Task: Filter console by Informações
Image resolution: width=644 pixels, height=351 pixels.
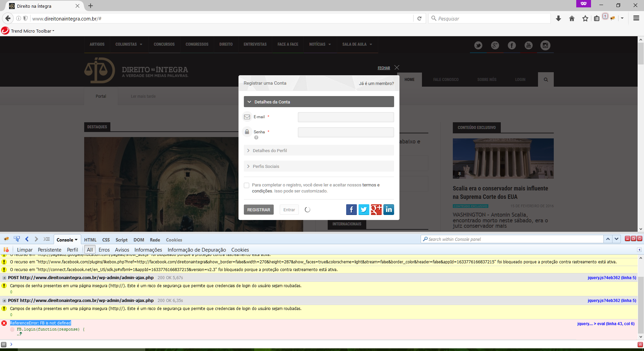Action: [148, 250]
